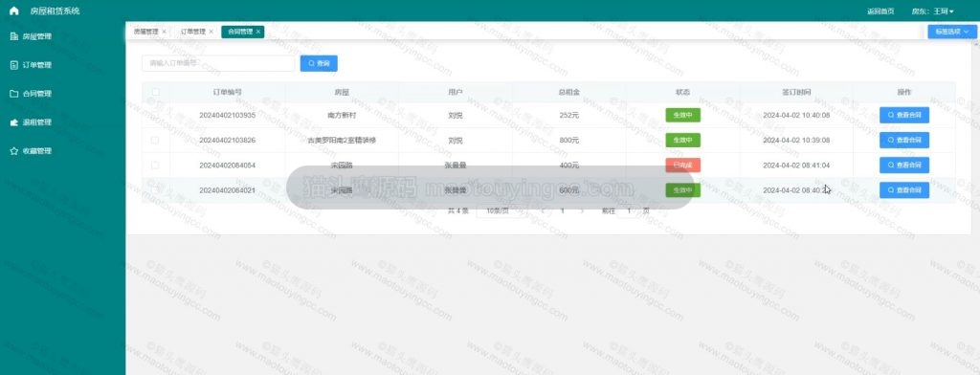Click the 南方新村 house cell
Screen dimensions: 980x375
342,116
